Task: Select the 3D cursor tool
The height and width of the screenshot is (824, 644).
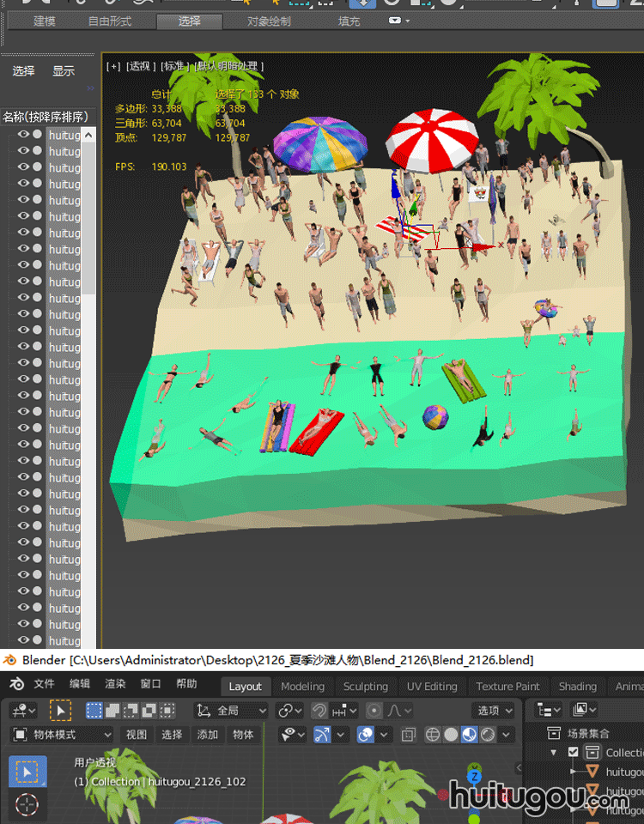Action: 27,806
